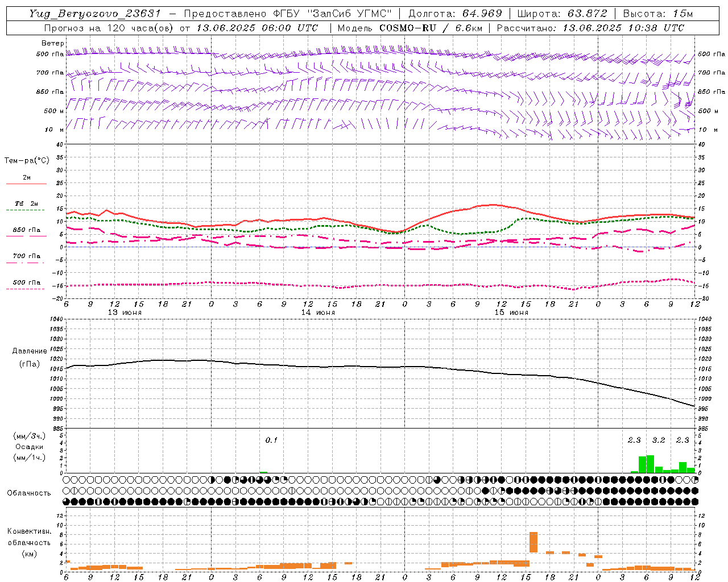Click the (мм/1ч.) unit label
Image resolution: width=728 pixels, height=582 pixels.
point(30,458)
